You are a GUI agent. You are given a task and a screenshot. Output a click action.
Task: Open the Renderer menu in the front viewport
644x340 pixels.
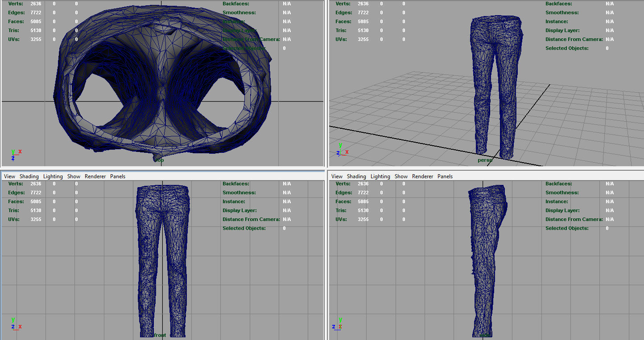click(x=95, y=176)
